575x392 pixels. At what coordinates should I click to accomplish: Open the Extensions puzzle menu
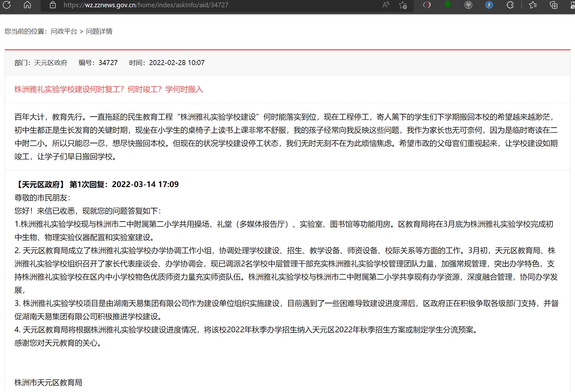(510, 5)
